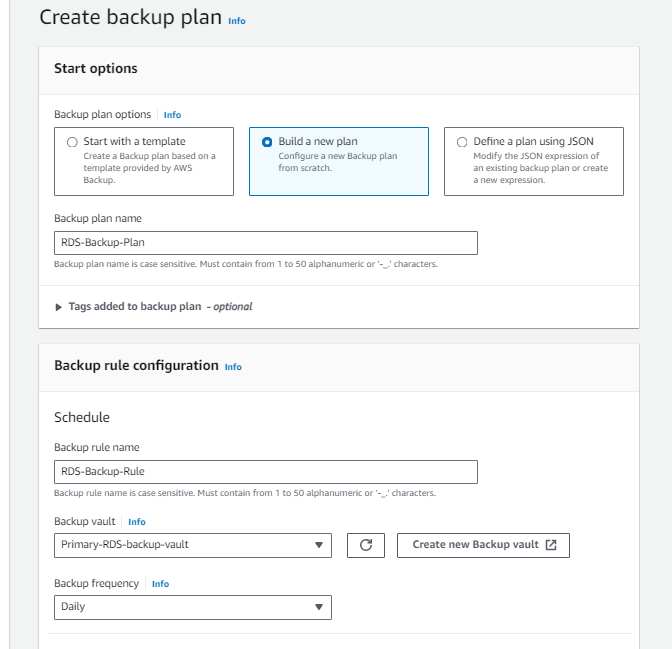Viewport: 672px width, 649px height.
Task: Click the Backup vault dropdown arrow
Action: click(x=319, y=545)
